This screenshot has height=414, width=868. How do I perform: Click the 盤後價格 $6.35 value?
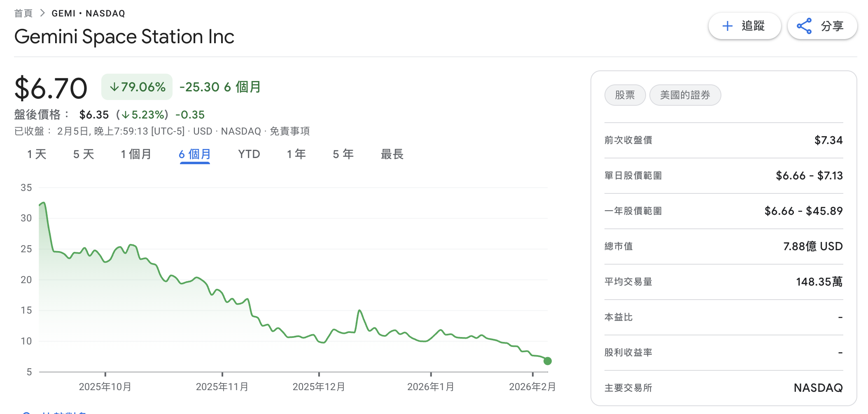(94, 114)
